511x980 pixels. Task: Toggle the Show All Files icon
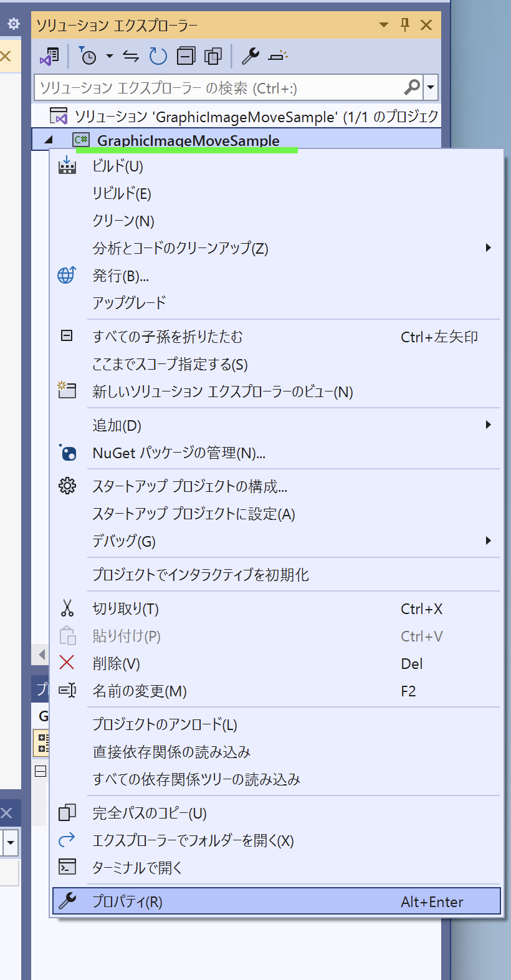(x=213, y=56)
